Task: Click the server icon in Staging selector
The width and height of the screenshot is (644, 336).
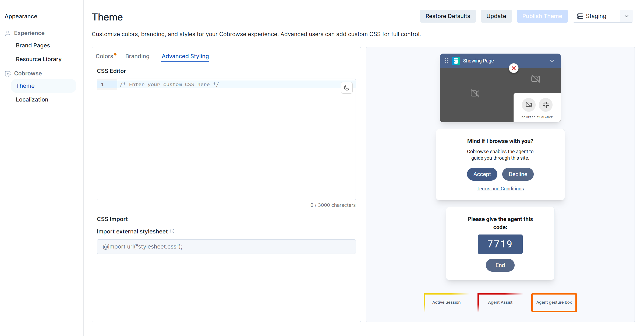Action: point(580,16)
